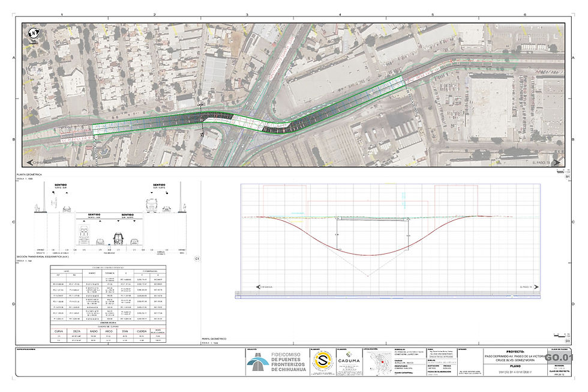This screenshot has height=392, width=588.
Task: Click the CUADRO DE CURVAS table title
Action: point(108,327)
